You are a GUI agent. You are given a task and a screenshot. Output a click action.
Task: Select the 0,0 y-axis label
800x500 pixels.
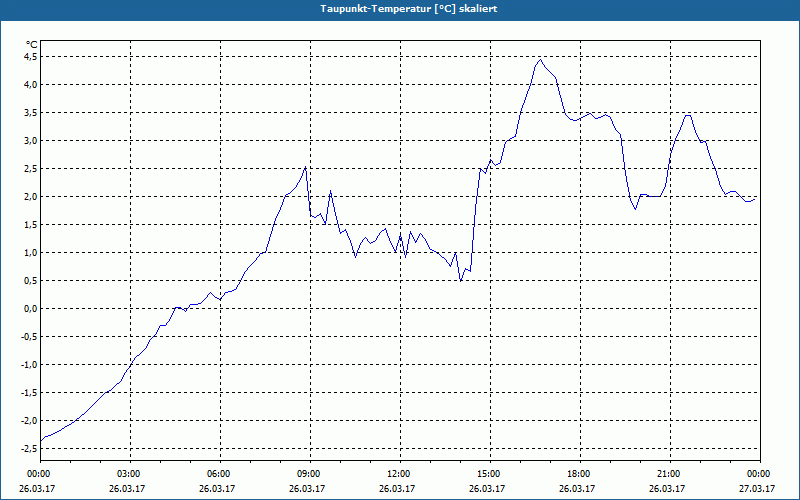[x=30, y=309]
